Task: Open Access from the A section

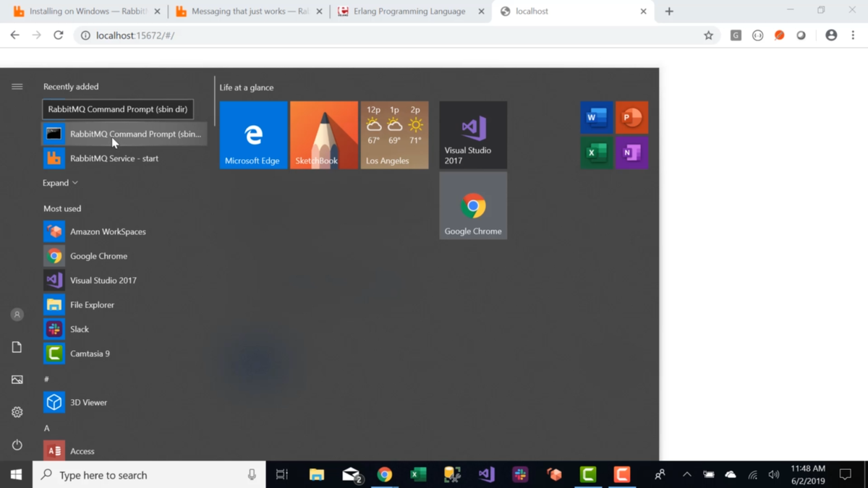Action: (x=124, y=451)
